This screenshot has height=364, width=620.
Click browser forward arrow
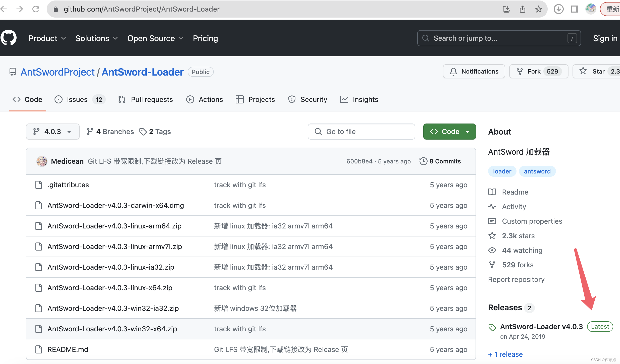click(x=20, y=9)
